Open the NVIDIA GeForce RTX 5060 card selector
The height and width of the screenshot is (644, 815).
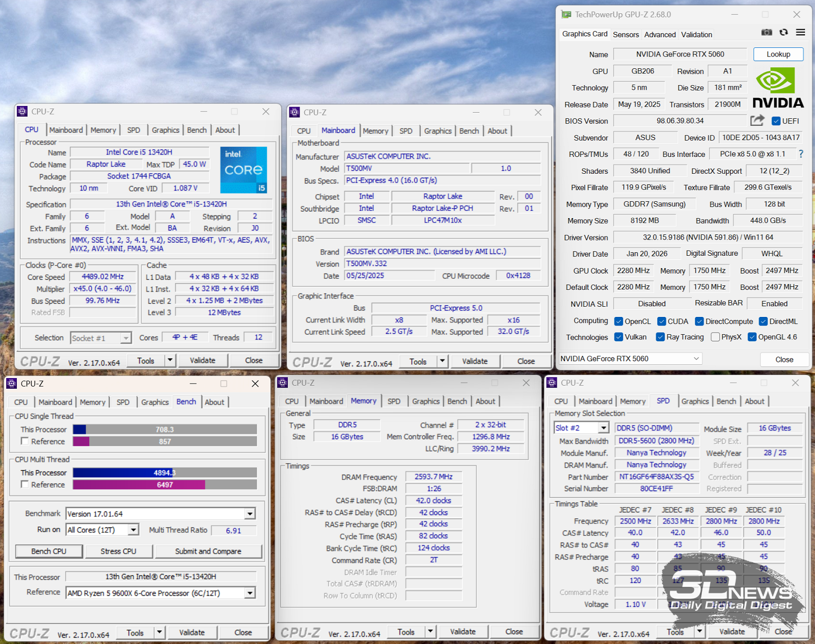[x=630, y=359]
